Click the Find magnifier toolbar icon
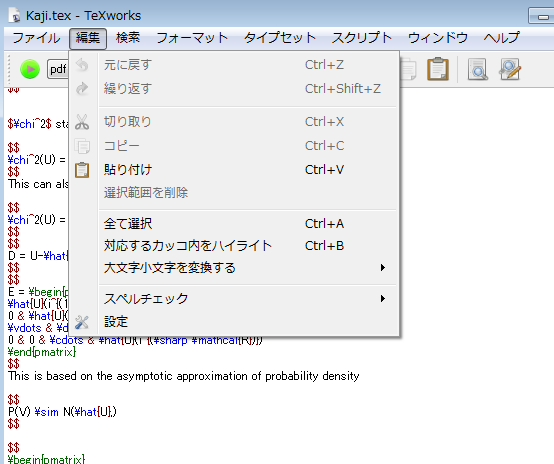Screen dimensions: 554x464 pyautogui.click(x=477, y=69)
